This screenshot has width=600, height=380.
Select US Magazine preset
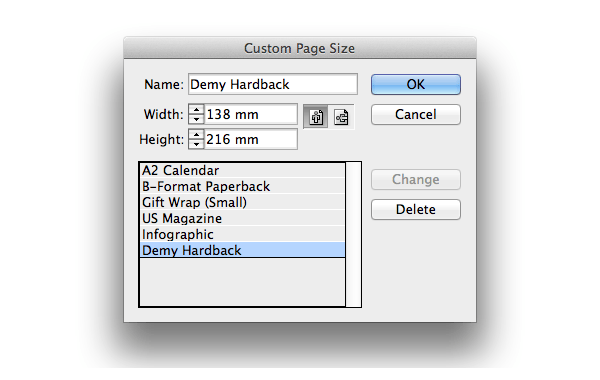[242, 218]
